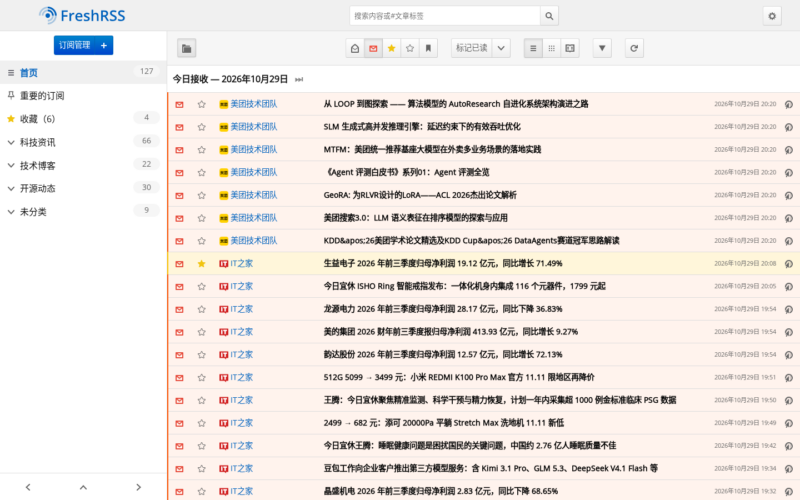Expand the 科技资讯 category chevron

[x=11, y=142]
